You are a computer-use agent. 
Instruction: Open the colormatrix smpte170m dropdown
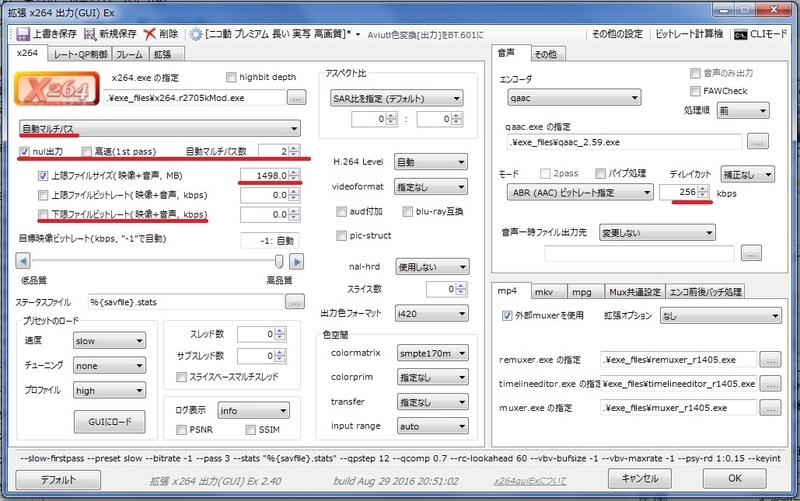pos(433,353)
